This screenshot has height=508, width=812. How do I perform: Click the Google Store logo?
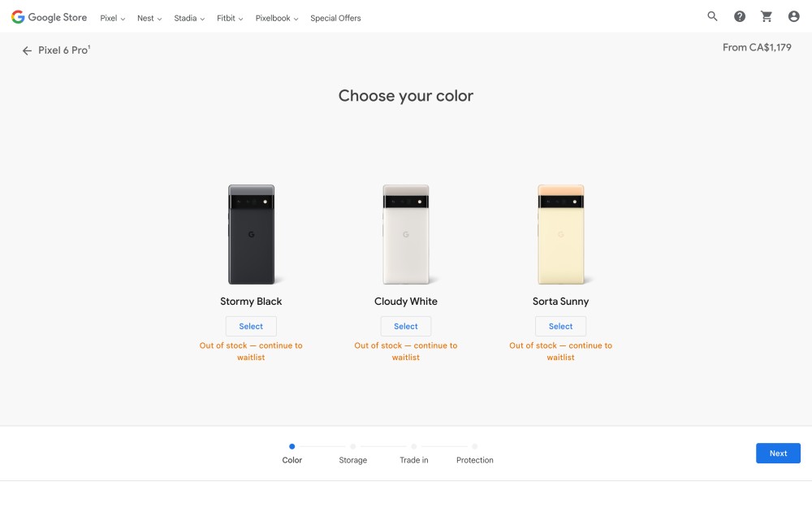coord(50,17)
